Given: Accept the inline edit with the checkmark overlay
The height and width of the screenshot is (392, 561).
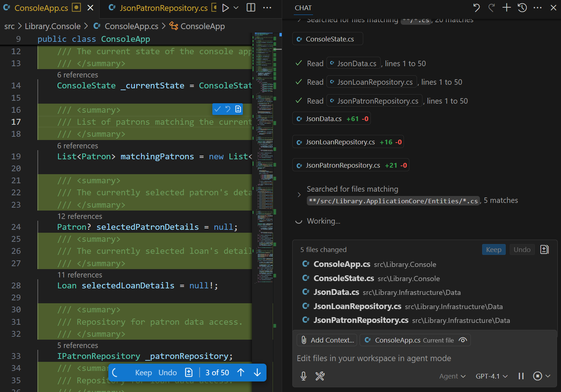Looking at the screenshot, I should click(217, 109).
